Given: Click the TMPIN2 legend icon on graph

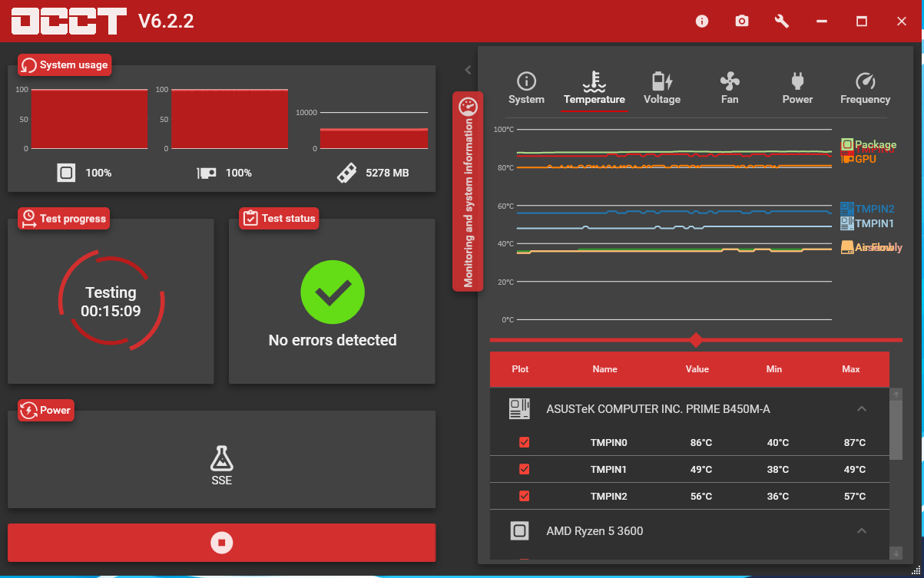Looking at the screenshot, I should pos(846,208).
